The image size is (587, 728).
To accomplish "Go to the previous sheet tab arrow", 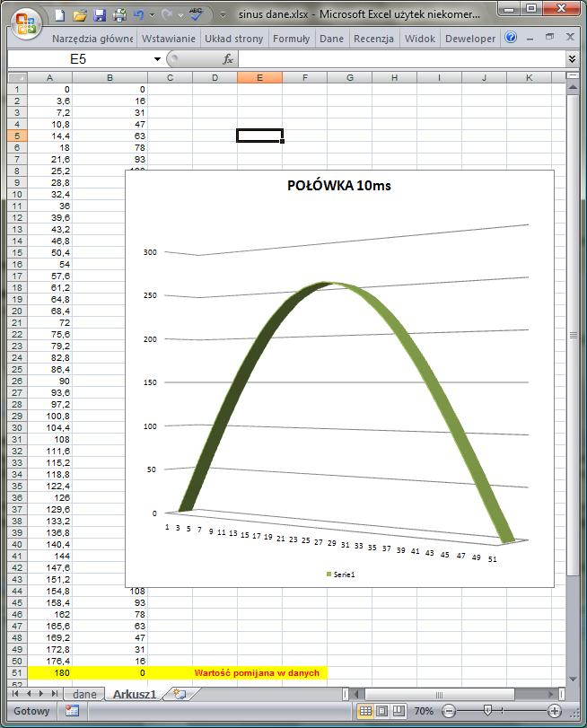I will tap(29, 694).
